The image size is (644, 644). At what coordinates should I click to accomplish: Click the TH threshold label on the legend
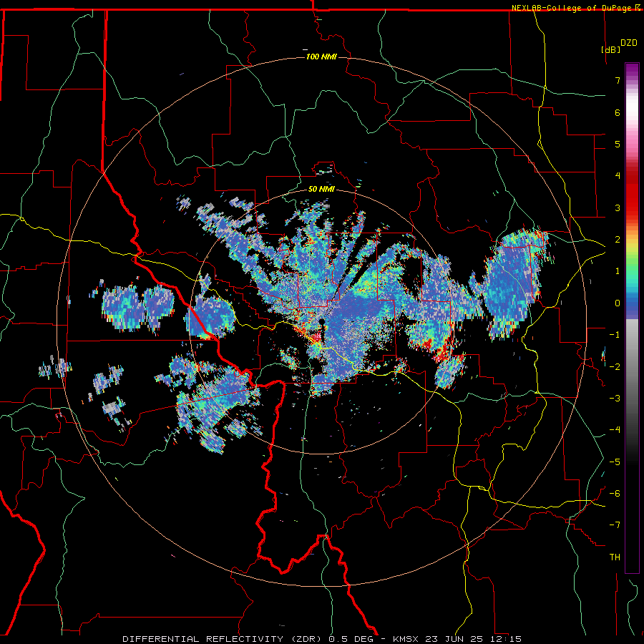(x=615, y=557)
